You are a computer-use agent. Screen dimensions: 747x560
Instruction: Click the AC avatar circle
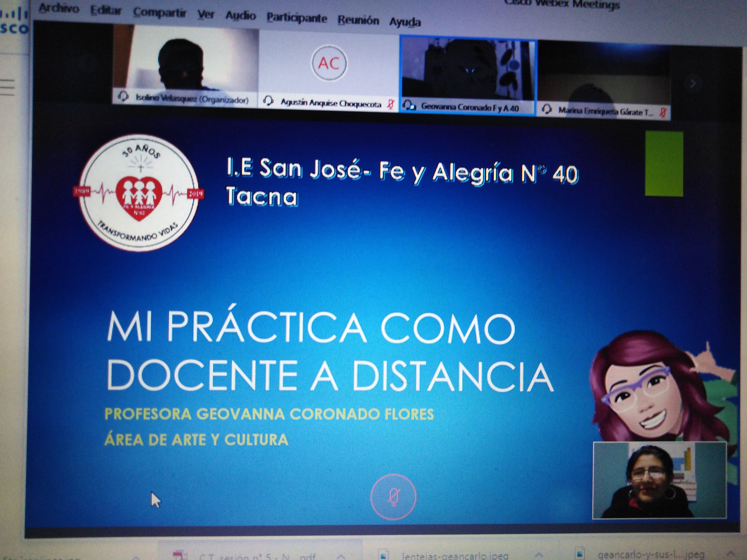(329, 63)
